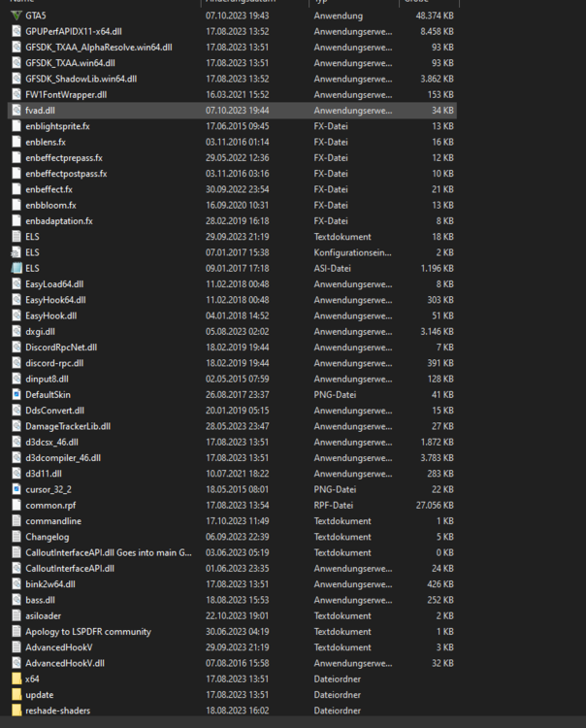The height and width of the screenshot is (728, 586).
Task: Select the FW1FontWrapper.dll file
Action: 66,95
